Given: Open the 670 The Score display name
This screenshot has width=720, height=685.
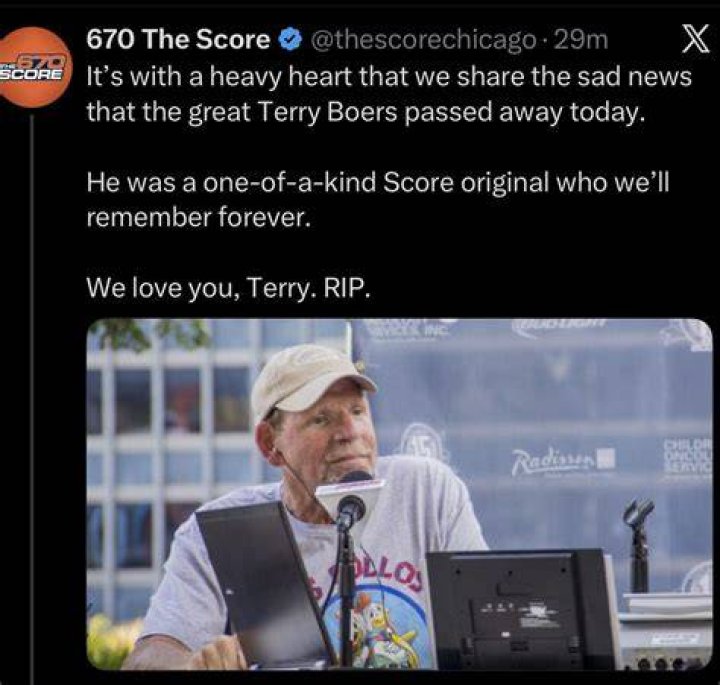Looking at the screenshot, I should pyautogui.click(x=178, y=40).
